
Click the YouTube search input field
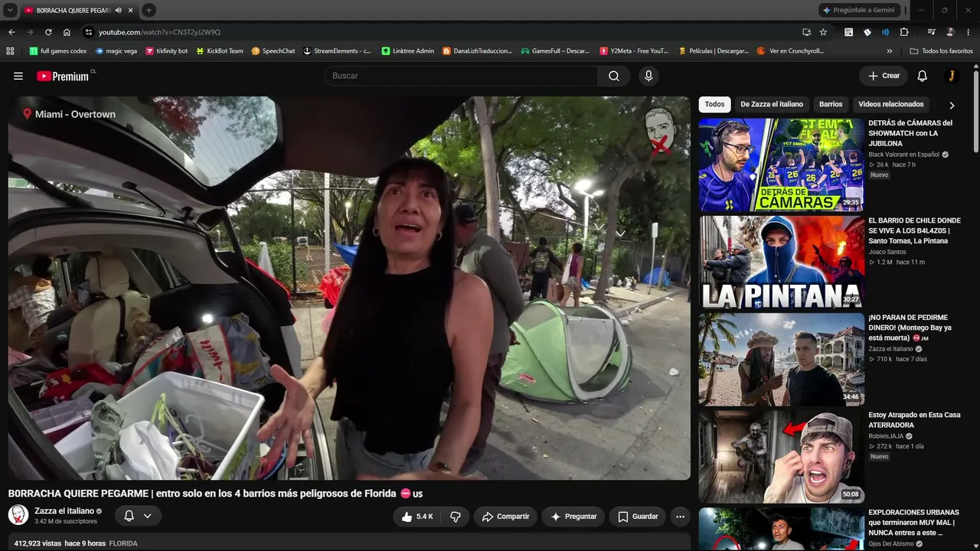(461, 76)
